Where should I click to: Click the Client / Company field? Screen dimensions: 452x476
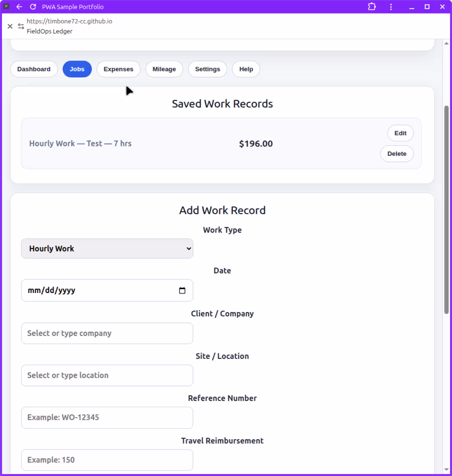[107, 333]
